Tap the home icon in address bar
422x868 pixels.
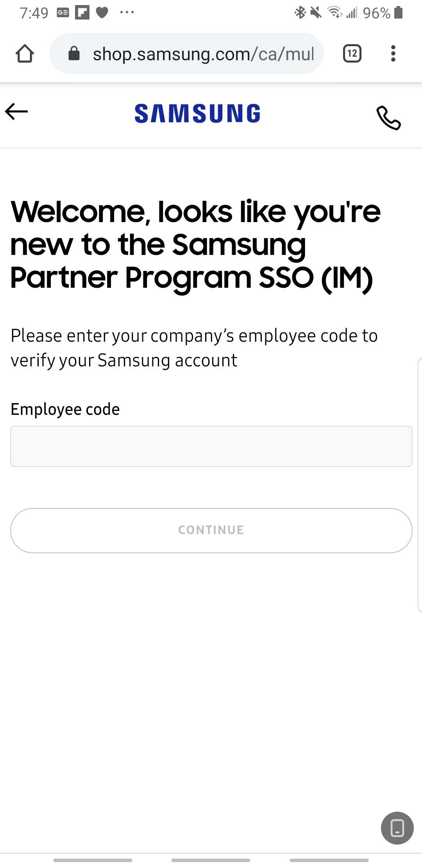[x=25, y=53]
